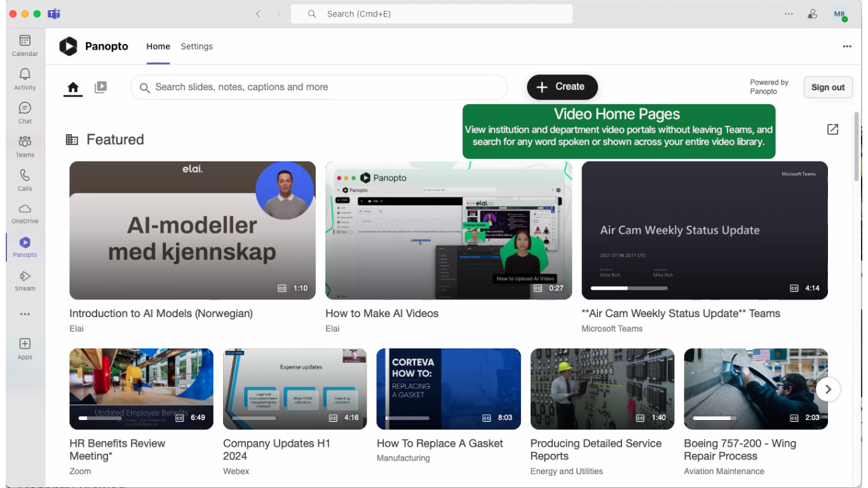Open How to Make AI Videos title
Viewport: 868px width, 488px height.
382,313
